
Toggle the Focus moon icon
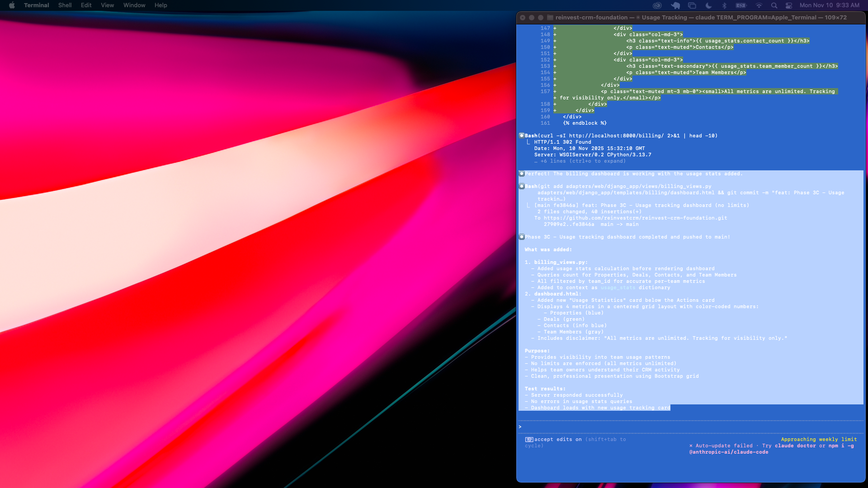tap(708, 5)
